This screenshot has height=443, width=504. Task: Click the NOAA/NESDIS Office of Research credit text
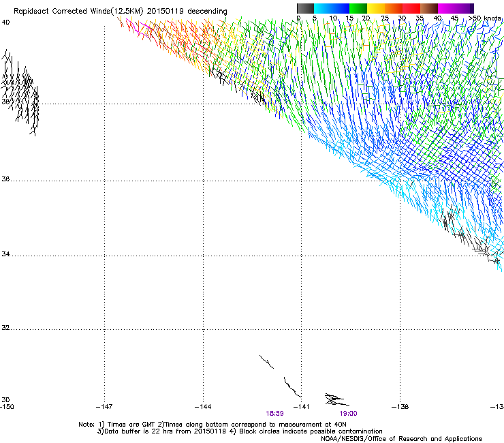click(401, 439)
